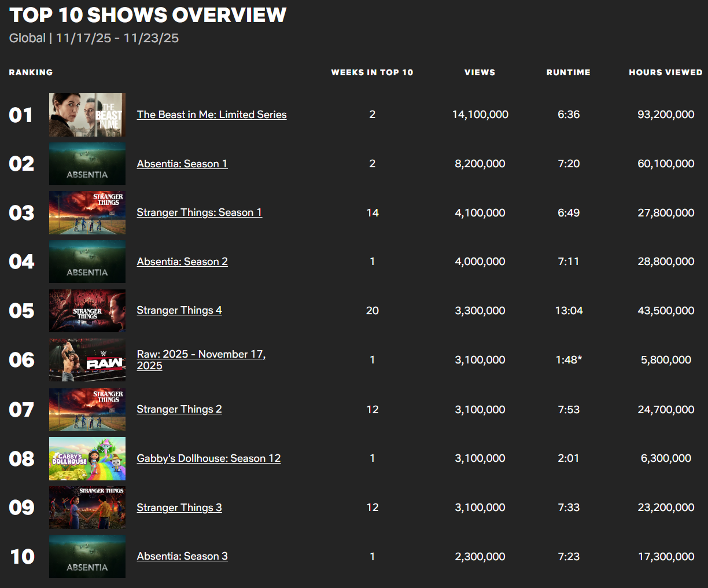Click Stranger Things thumbnail in rank 07
The height and width of the screenshot is (588, 708).
tap(87, 409)
